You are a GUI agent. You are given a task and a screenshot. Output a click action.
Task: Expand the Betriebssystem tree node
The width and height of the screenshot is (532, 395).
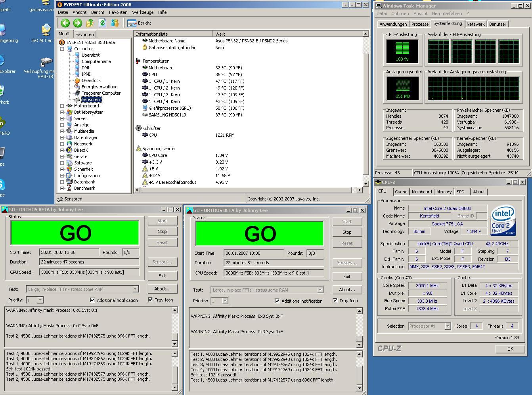[62, 112]
